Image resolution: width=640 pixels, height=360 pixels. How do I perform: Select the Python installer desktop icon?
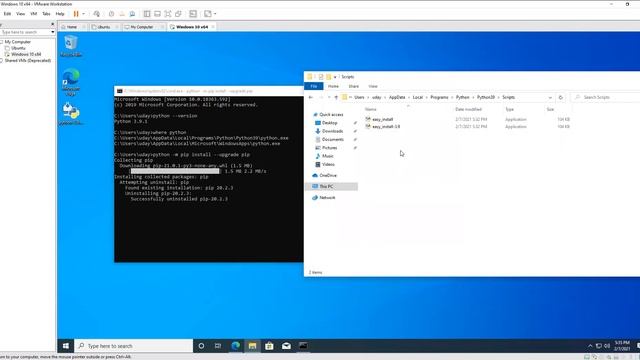(71, 113)
